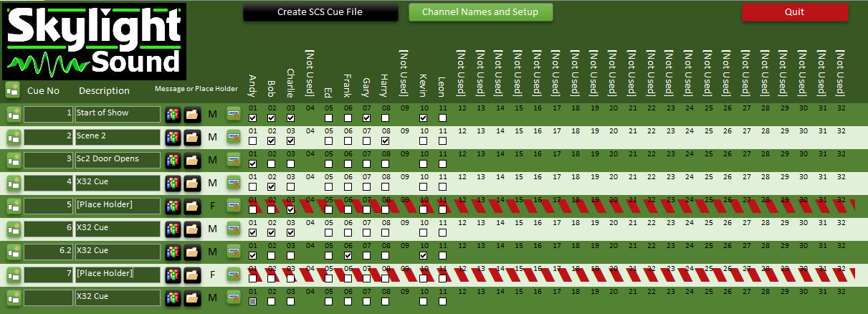The height and width of the screenshot is (314, 868).
Task: Click the colored figures icon in cue 5 row
Action: tap(173, 206)
